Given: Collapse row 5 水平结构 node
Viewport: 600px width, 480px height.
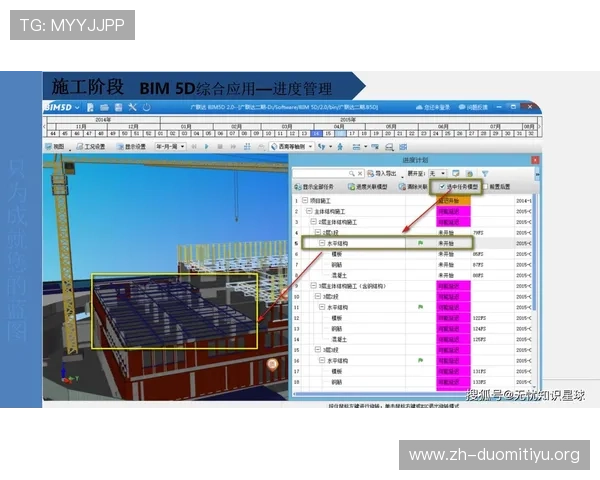Looking at the screenshot, I should (322, 243).
